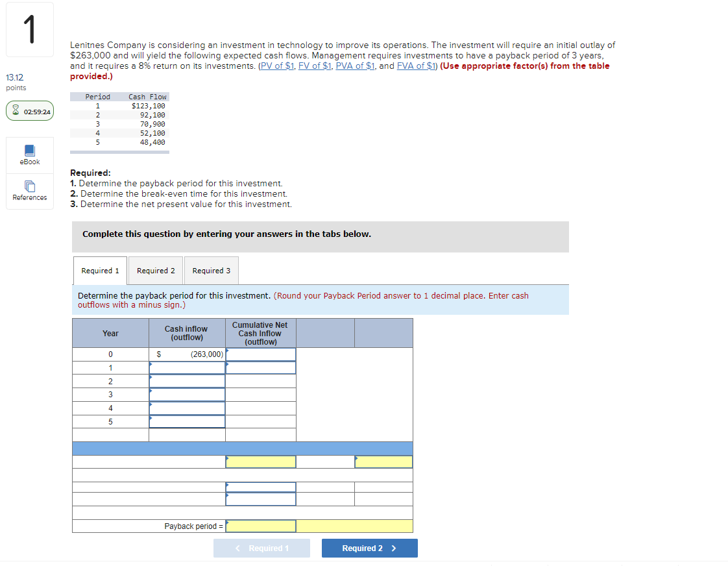Open the PVA of $1 table link
The height and width of the screenshot is (566, 728).
coord(355,66)
